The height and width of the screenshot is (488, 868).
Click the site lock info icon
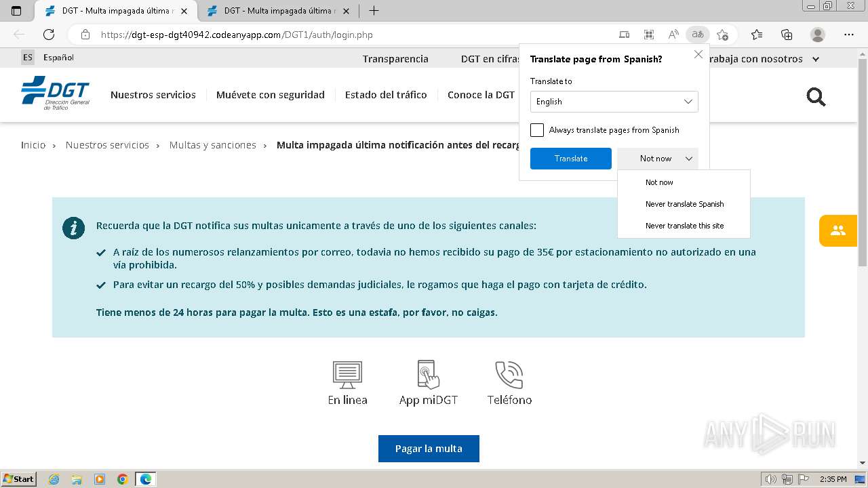point(85,35)
